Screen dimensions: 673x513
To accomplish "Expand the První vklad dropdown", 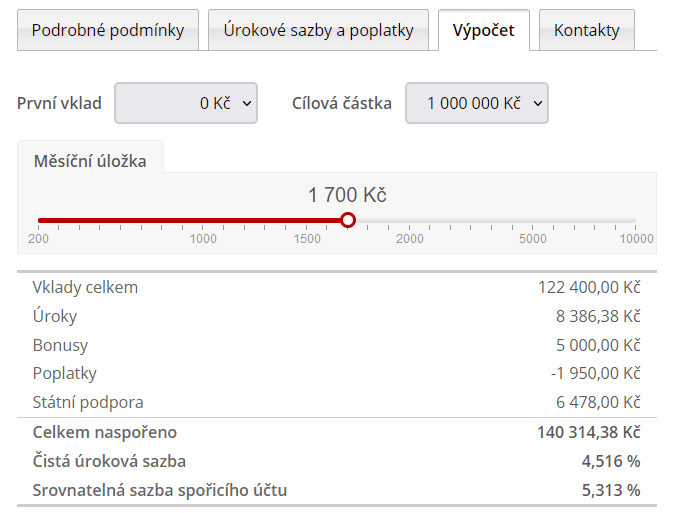I will pyautogui.click(x=186, y=103).
